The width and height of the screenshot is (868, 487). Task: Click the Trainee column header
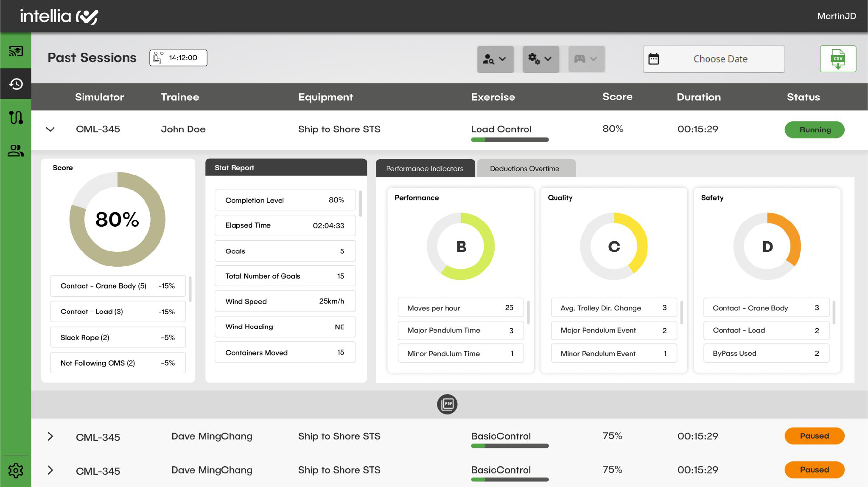pos(180,97)
